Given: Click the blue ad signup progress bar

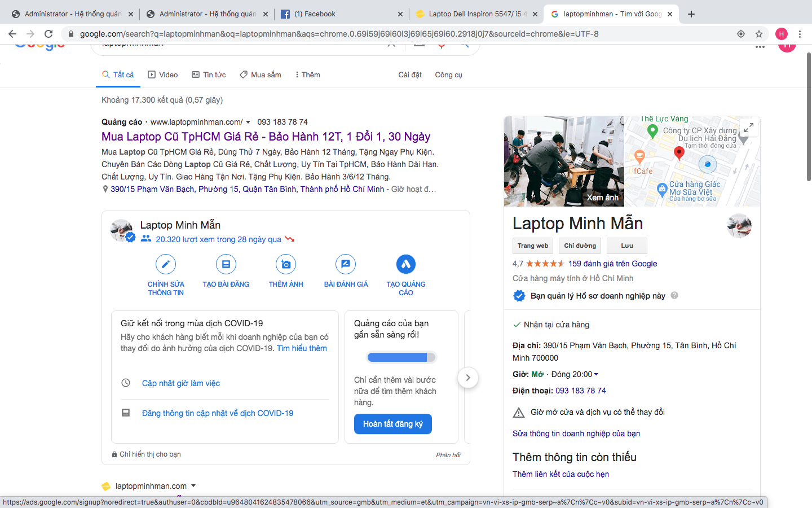Looking at the screenshot, I should (x=401, y=357).
